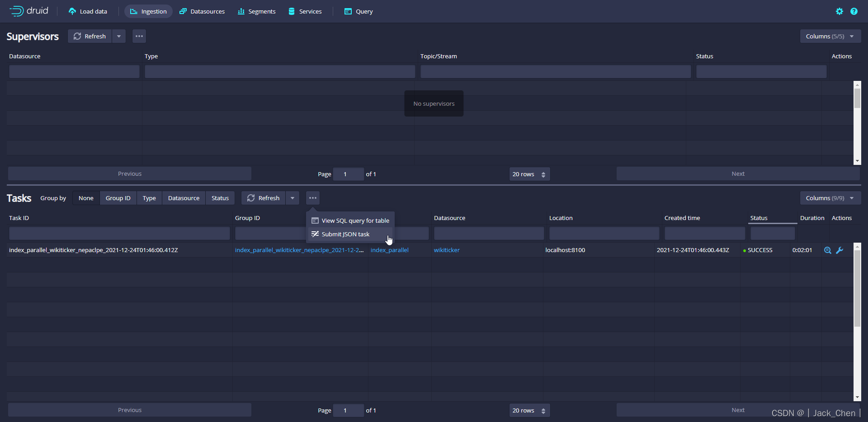The width and height of the screenshot is (868, 422).
Task: Click Supervisors Next page button
Action: click(x=738, y=174)
